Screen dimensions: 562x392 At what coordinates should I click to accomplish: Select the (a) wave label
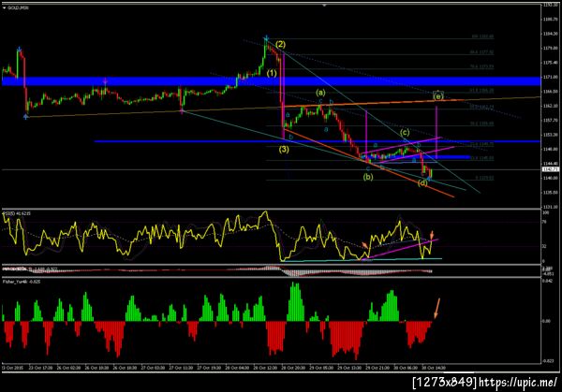[320, 93]
